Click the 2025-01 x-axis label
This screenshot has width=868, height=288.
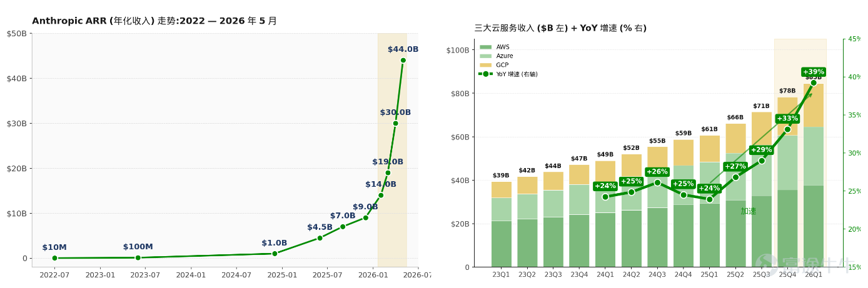click(282, 275)
